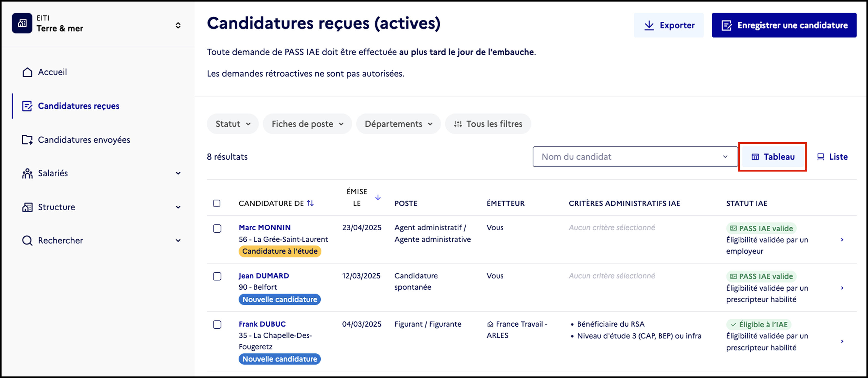The height and width of the screenshot is (378, 868).
Task: Sort by Émise le down arrow
Action: point(378,197)
